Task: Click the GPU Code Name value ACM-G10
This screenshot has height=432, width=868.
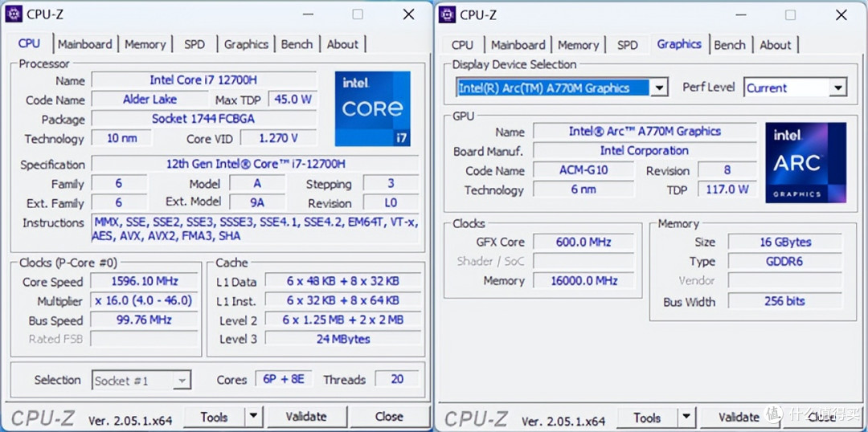Action: click(583, 169)
